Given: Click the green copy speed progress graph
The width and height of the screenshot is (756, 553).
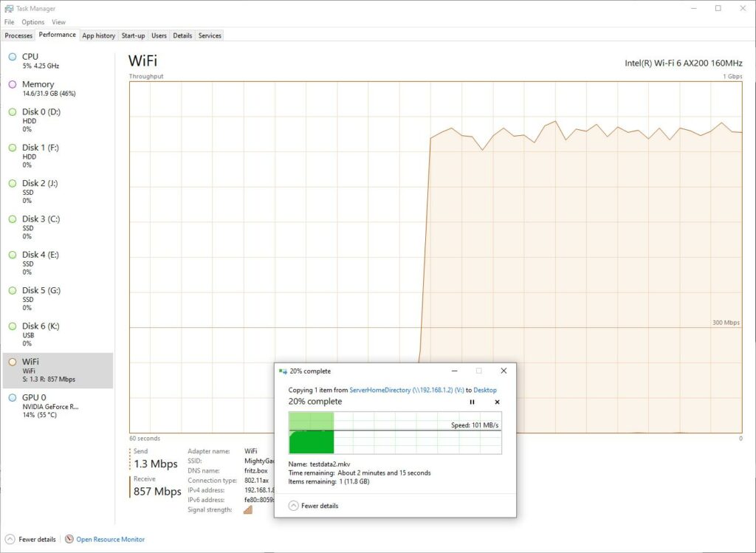Looking at the screenshot, I should tap(395, 433).
